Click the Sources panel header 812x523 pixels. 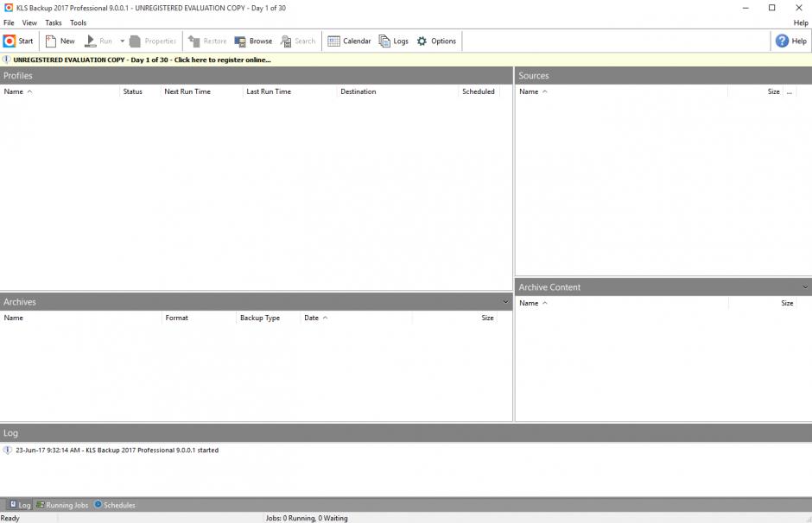[x=663, y=76]
